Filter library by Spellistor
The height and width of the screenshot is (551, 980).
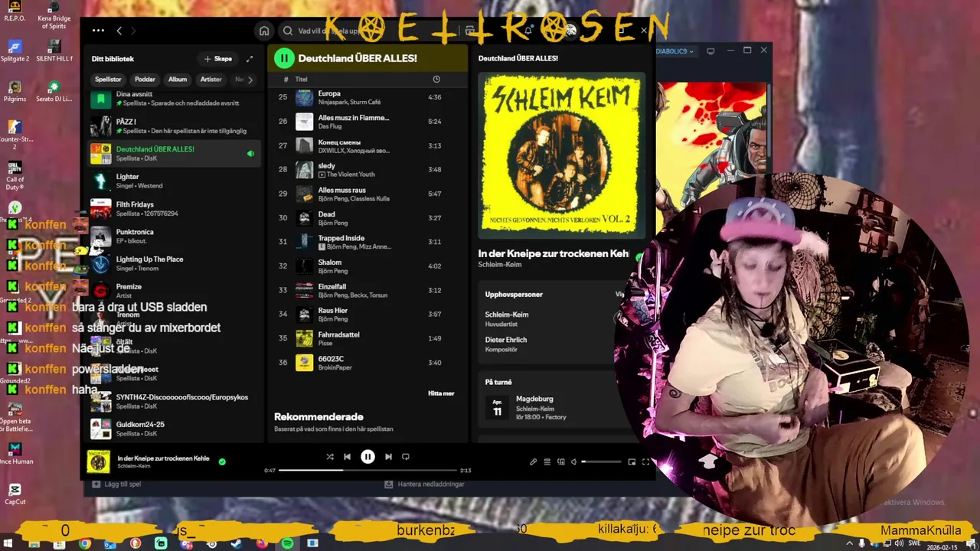pos(108,80)
